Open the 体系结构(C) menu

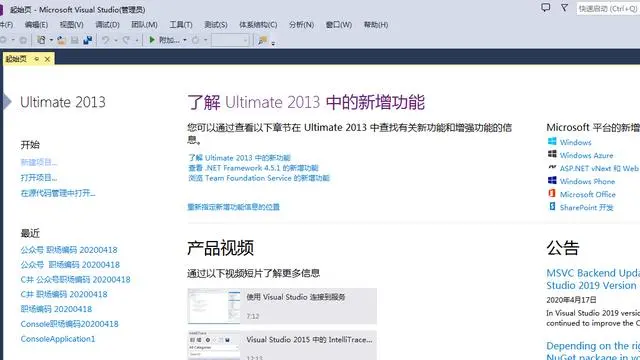click(x=258, y=25)
